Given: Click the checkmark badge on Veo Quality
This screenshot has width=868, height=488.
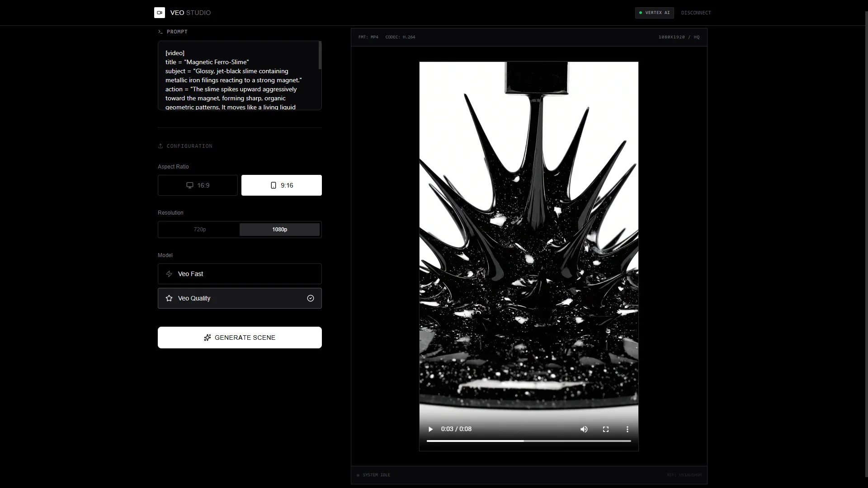Looking at the screenshot, I should pos(310,298).
